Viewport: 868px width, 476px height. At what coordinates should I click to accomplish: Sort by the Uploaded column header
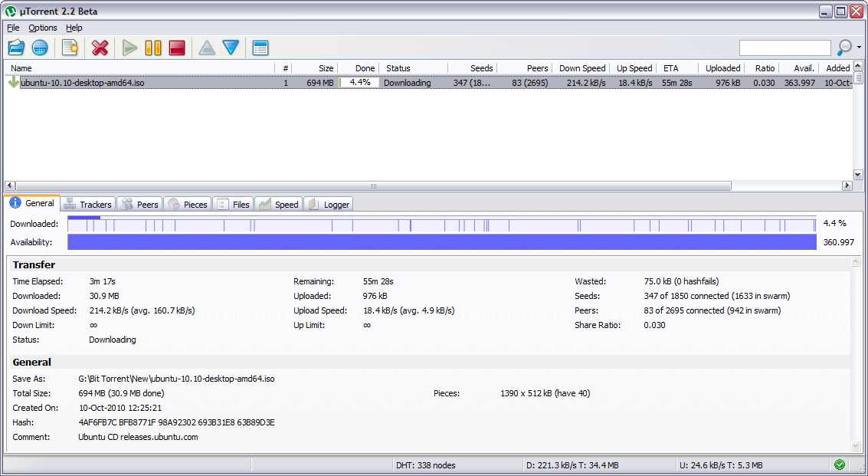[722, 68]
